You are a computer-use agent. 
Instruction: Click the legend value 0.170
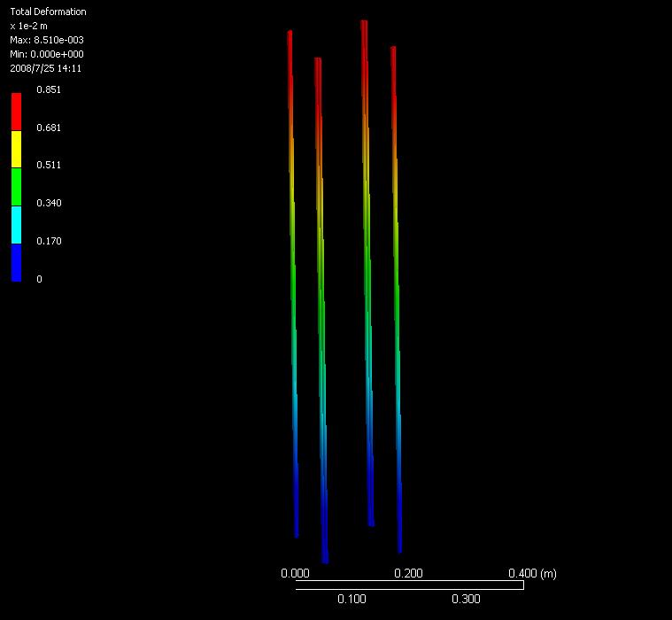[x=49, y=241]
